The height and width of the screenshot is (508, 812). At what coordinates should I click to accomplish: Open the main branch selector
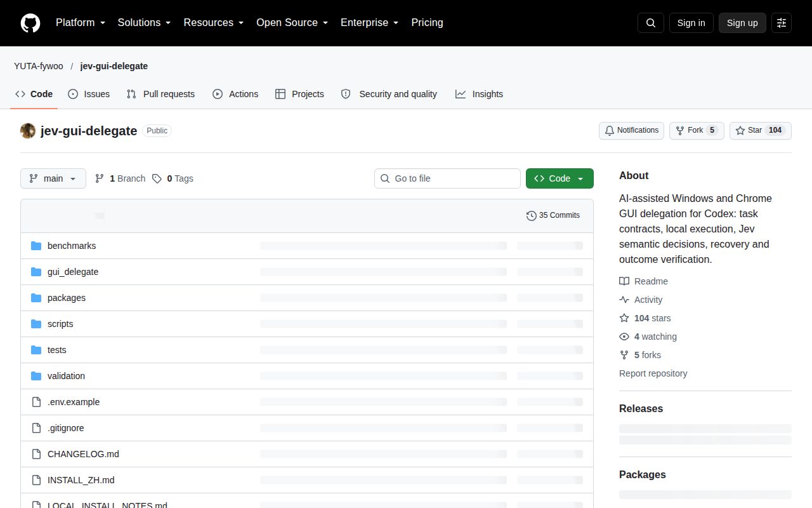tap(53, 178)
